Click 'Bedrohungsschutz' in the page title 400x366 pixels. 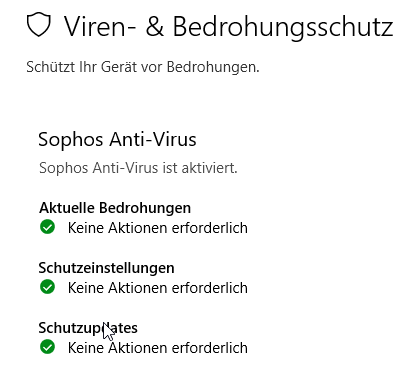pos(283,28)
